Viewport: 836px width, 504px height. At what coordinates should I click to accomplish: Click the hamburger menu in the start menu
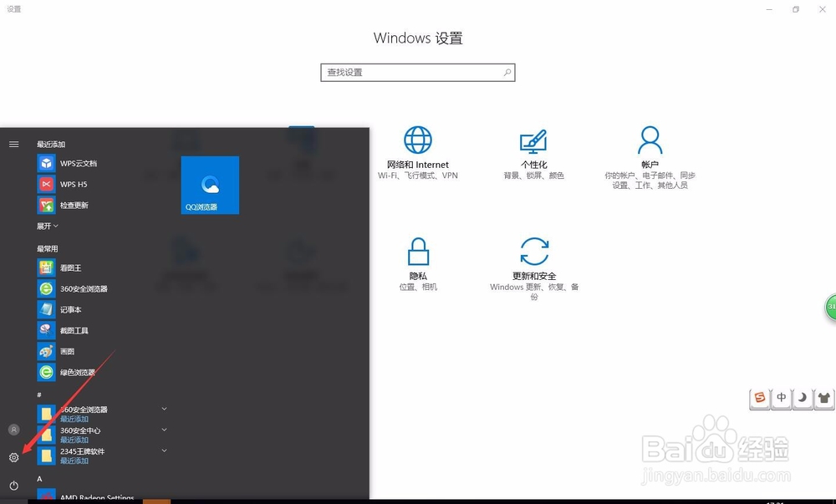tap(13, 143)
